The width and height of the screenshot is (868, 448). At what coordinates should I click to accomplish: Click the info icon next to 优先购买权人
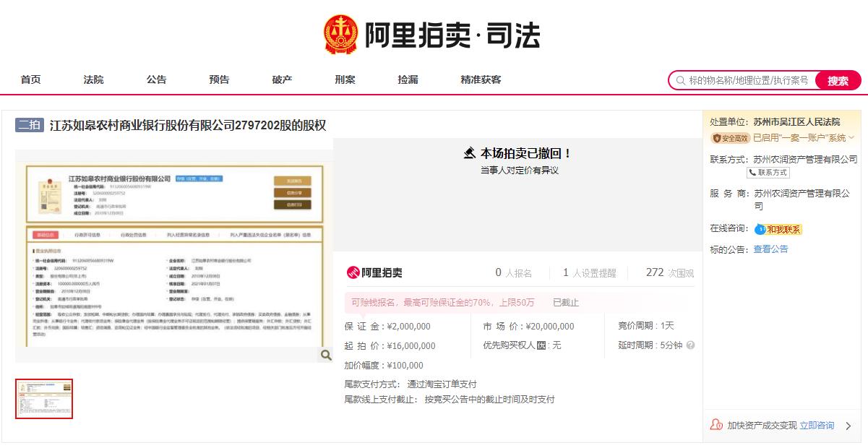(x=541, y=345)
